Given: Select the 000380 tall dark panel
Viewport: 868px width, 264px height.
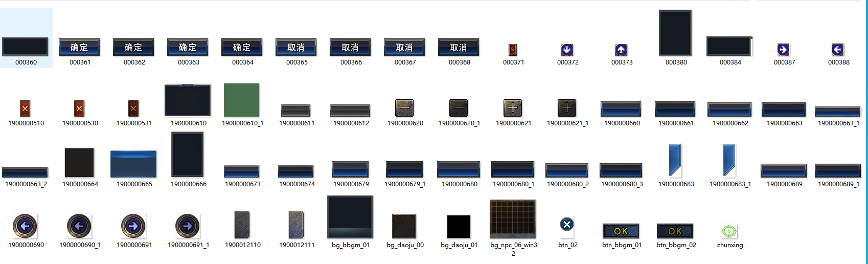Looking at the screenshot, I should tap(675, 33).
